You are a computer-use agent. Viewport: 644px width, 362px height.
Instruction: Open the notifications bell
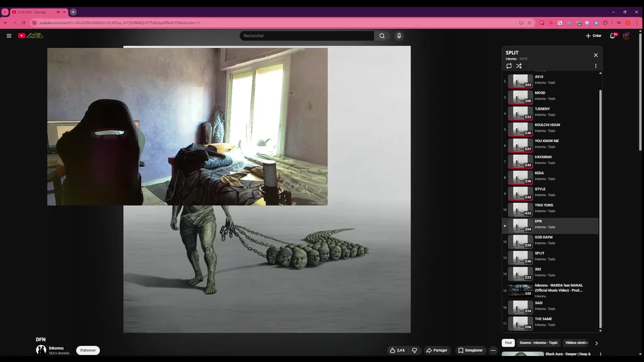pyautogui.click(x=612, y=36)
